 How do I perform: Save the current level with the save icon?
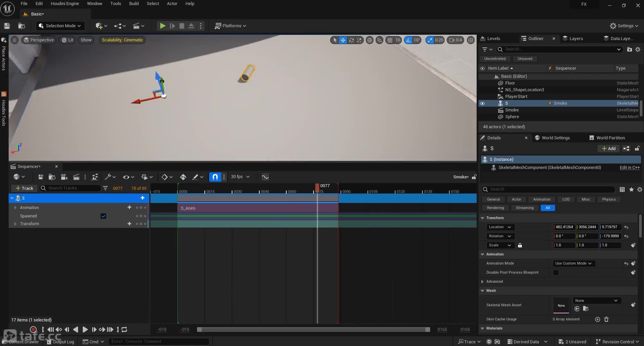click(7, 26)
